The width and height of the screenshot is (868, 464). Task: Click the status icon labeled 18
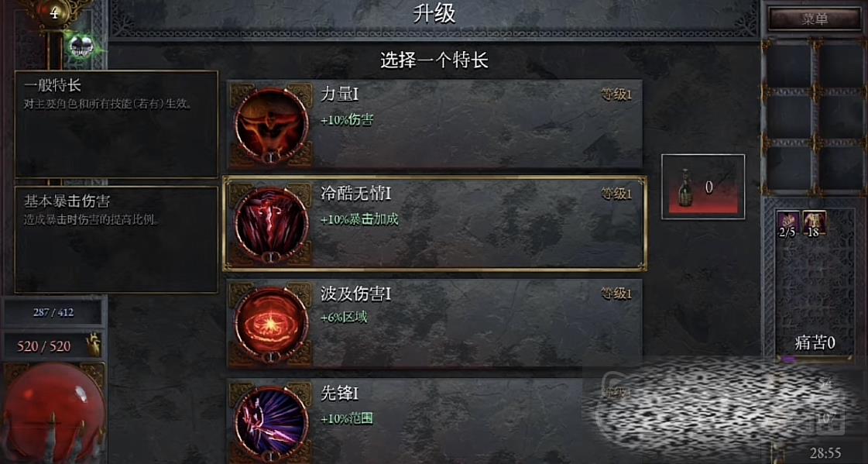pos(815,223)
